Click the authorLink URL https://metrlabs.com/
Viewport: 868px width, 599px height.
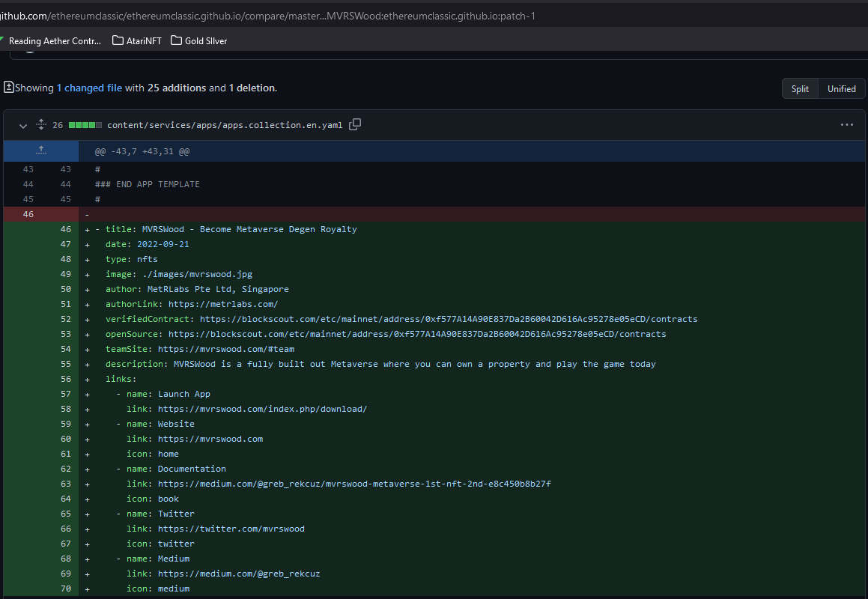coord(223,304)
